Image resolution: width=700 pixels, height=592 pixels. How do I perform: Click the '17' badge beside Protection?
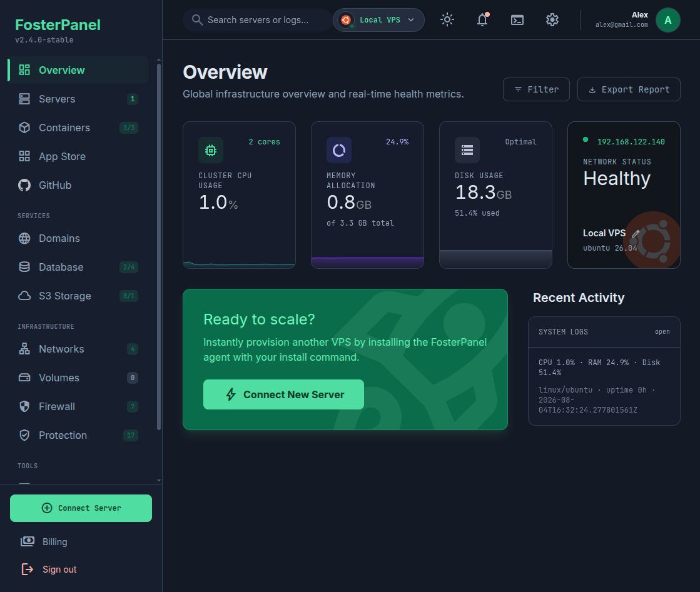tap(130, 435)
